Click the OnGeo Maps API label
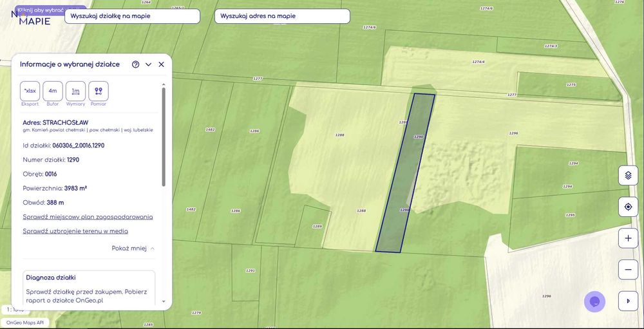 coord(24,323)
